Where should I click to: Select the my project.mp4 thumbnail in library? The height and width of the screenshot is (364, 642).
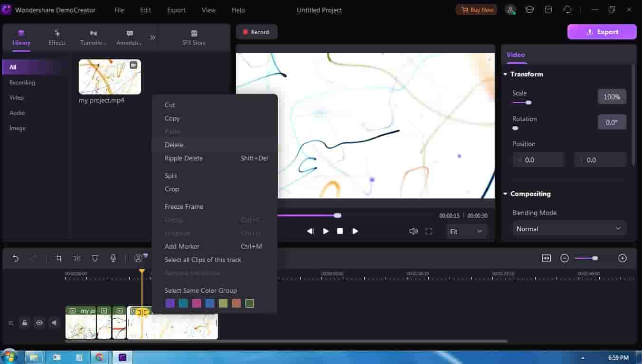point(110,77)
